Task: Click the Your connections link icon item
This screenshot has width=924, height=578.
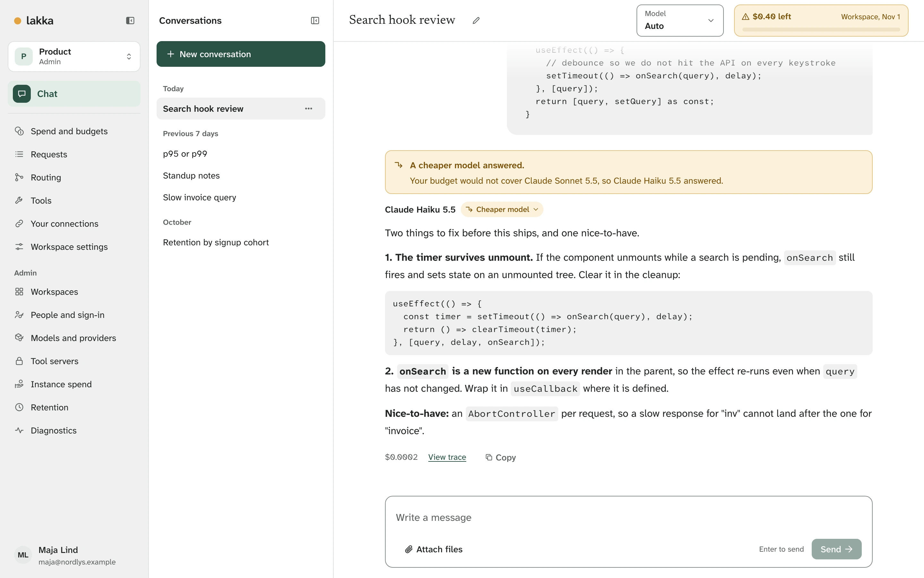Action: (74, 223)
